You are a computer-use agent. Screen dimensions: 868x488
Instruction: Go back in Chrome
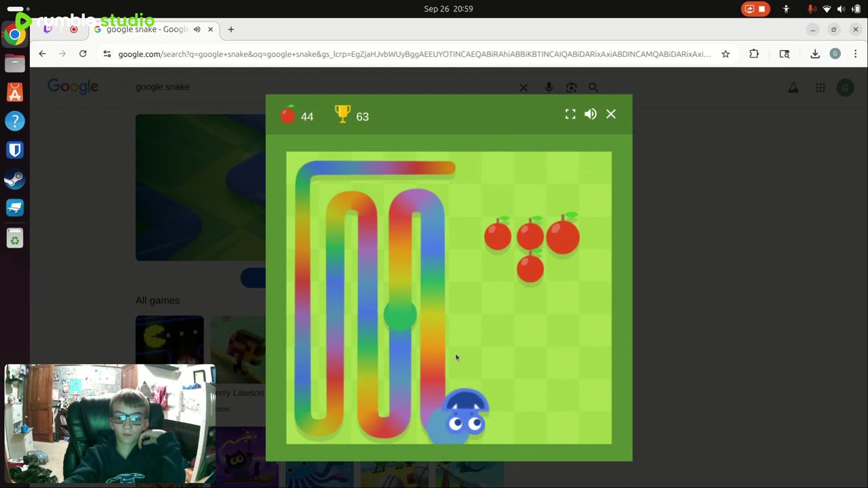coord(42,54)
